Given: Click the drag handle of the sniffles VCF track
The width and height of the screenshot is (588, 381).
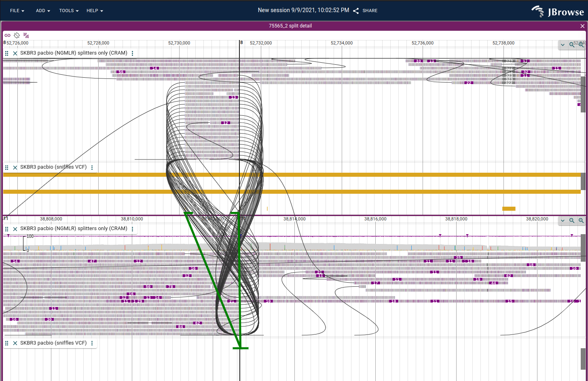Looking at the screenshot, I should [6, 167].
